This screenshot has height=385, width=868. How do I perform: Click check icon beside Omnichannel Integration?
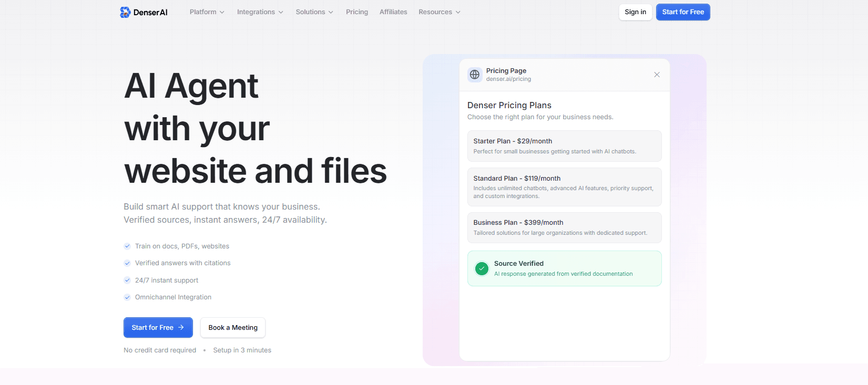point(127,297)
